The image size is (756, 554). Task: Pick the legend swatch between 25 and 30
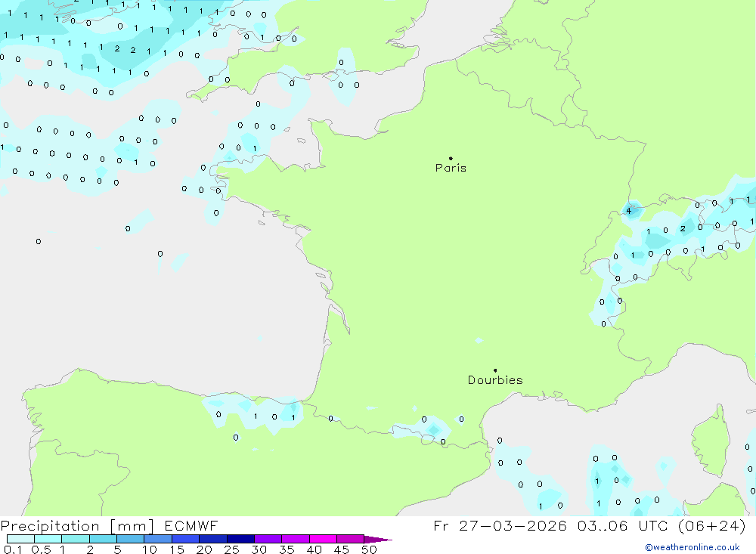coord(240,539)
